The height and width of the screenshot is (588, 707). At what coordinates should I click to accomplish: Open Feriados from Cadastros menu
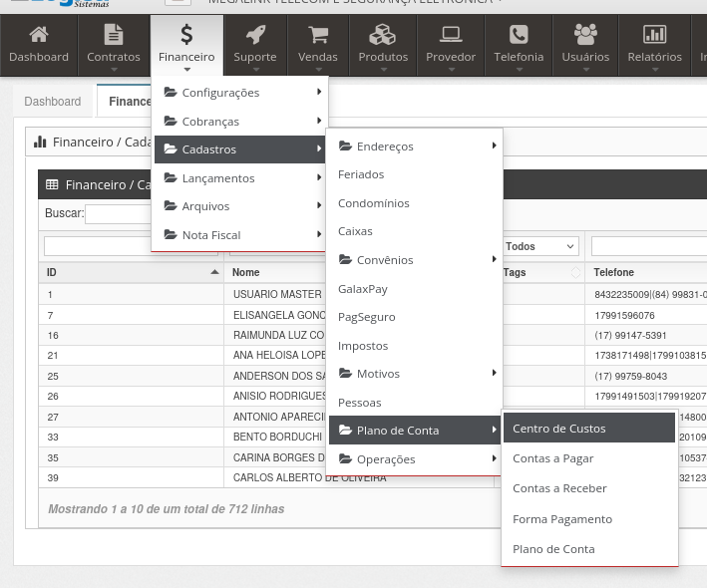[x=361, y=174]
